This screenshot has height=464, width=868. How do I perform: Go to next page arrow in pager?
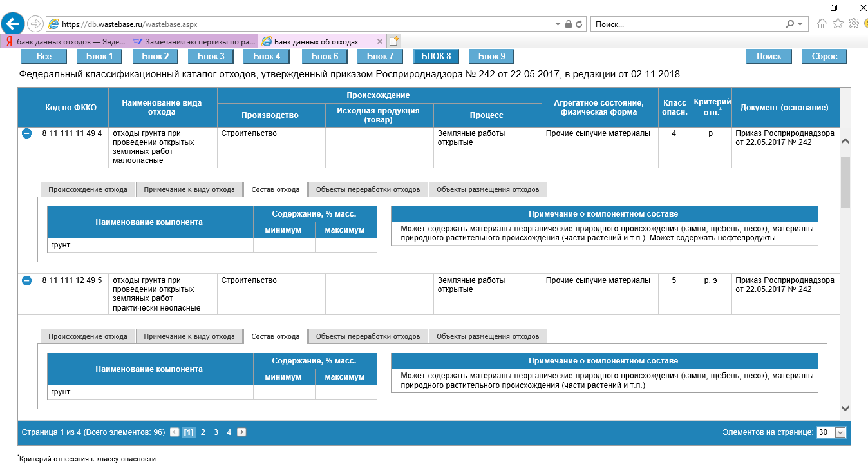tap(241, 432)
